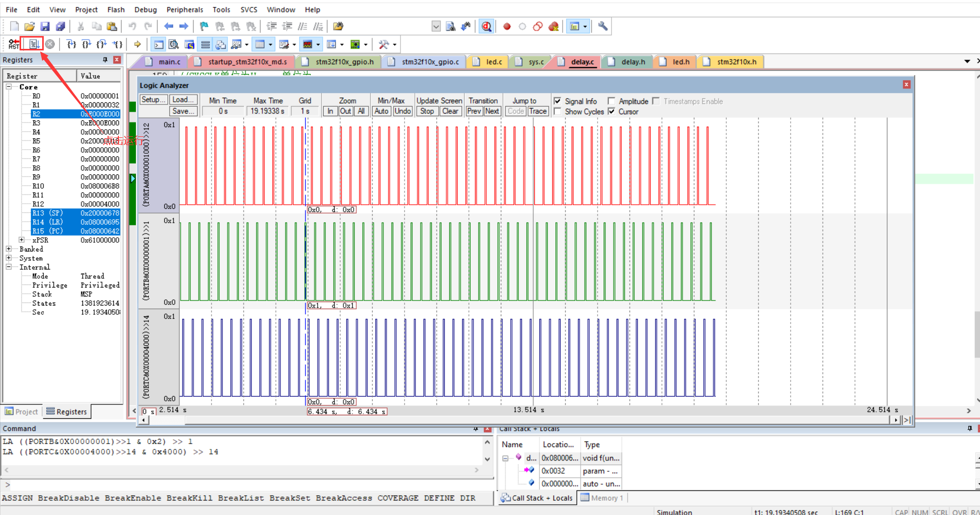Enable the Show Cycles checkbox
This screenshot has height=515, width=980.
[557, 112]
